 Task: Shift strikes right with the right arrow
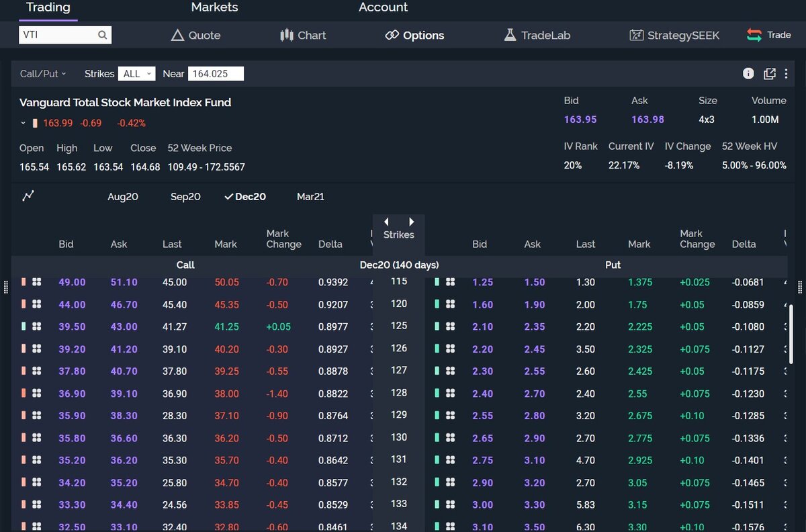[412, 222]
